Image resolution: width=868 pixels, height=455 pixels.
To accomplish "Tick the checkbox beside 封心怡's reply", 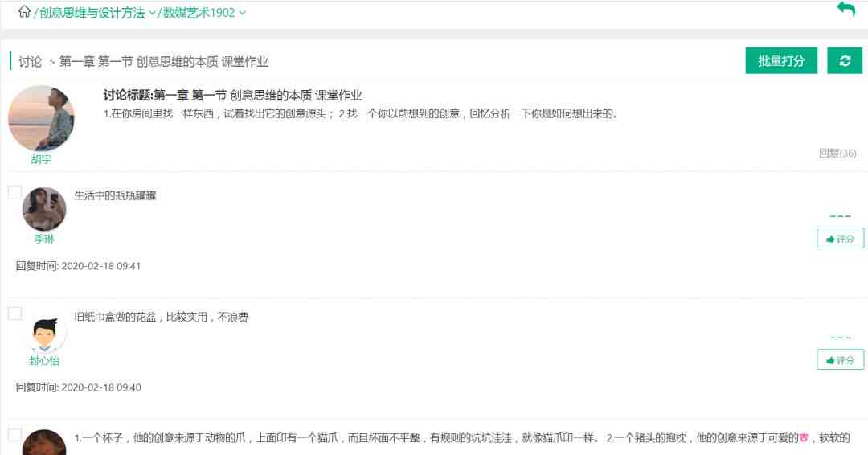I will pos(15,314).
